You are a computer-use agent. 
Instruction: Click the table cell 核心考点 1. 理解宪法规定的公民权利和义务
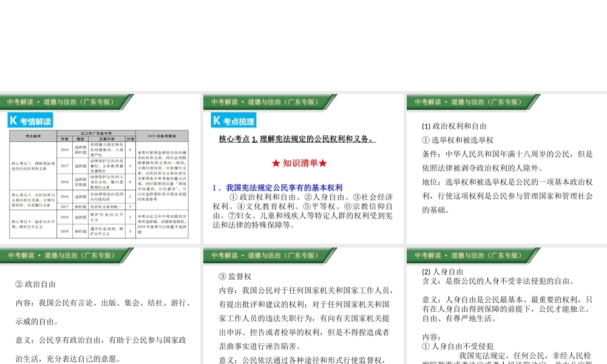33,166
